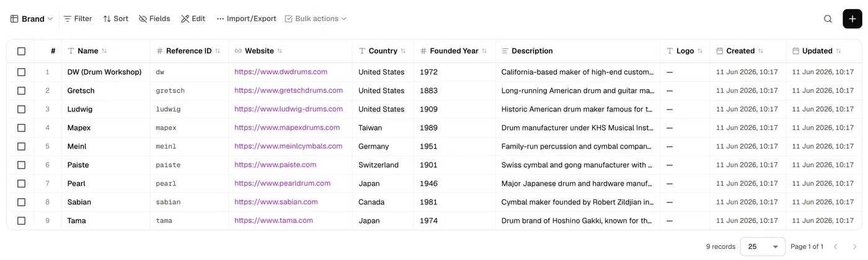The image size is (868, 260).
Task: Click the founded year 1883 cell
Action: pyautogui.click(x=454, y=90)
